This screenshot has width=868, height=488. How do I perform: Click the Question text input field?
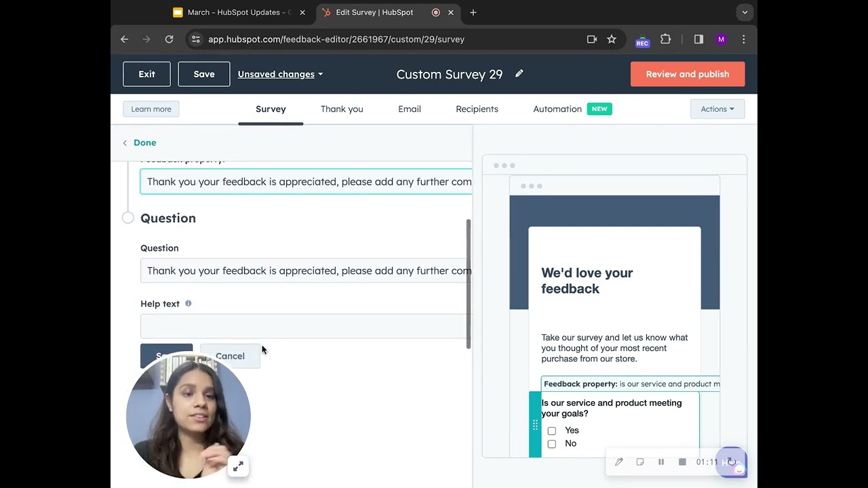coord(306,270)
